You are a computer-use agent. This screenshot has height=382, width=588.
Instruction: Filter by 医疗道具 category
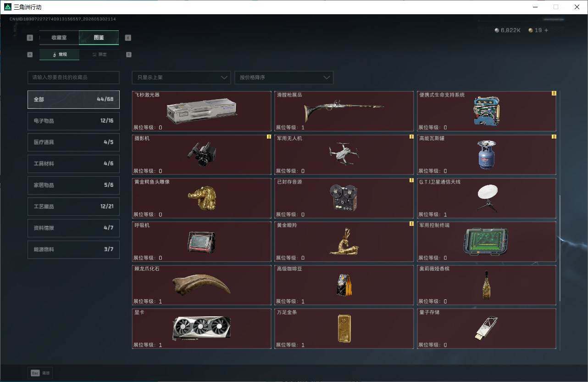tap(73, 142)
